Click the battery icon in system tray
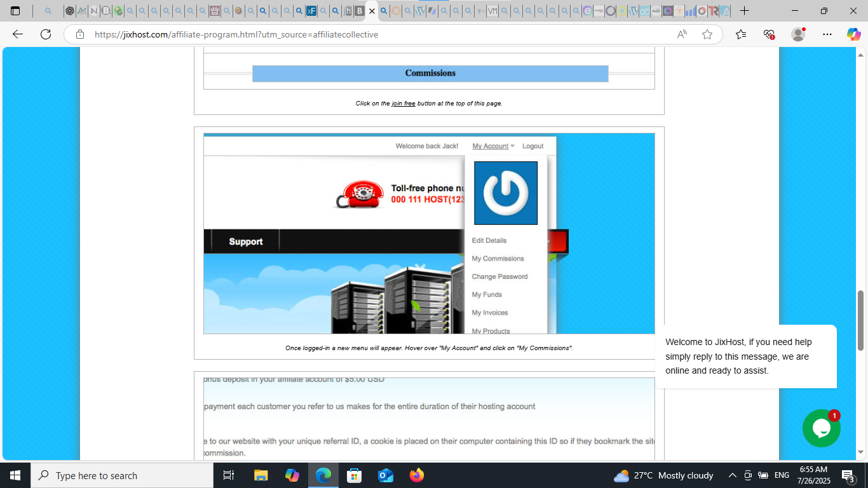 point(763,475)
